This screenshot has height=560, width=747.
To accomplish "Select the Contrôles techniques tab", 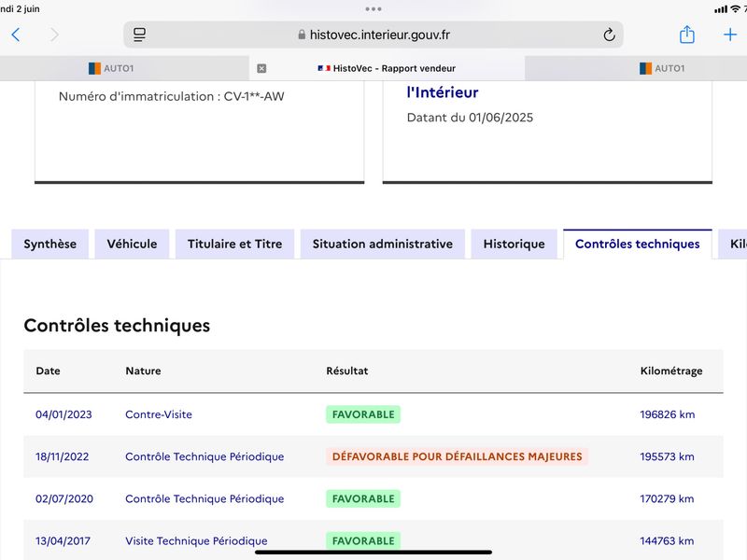I will (638, 244).
